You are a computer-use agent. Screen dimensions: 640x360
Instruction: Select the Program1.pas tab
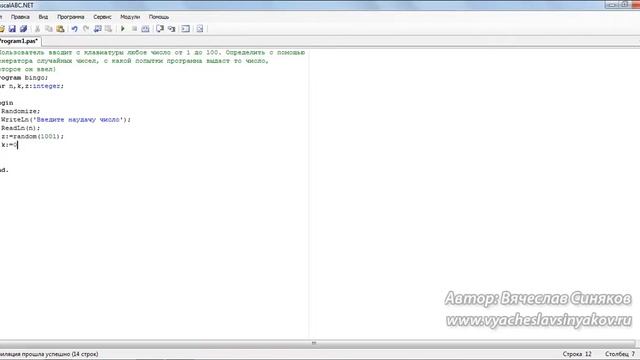(19, 41)
